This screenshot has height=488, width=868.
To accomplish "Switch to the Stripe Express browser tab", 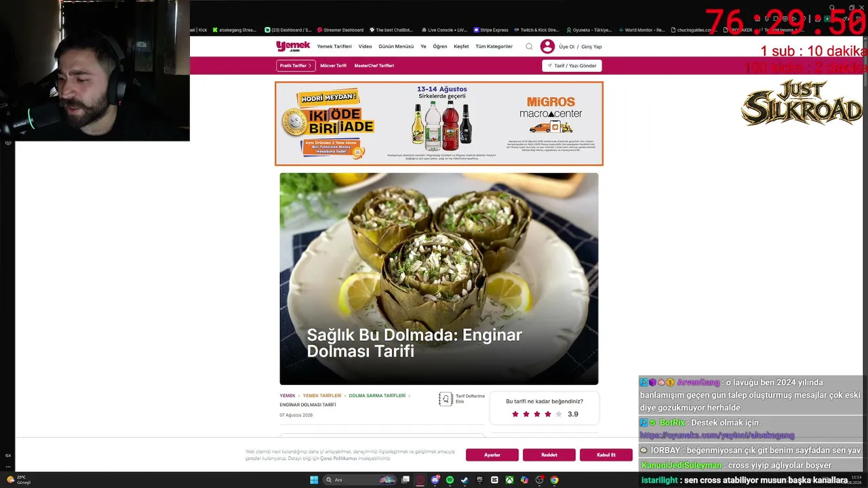I will pos(491,30).
